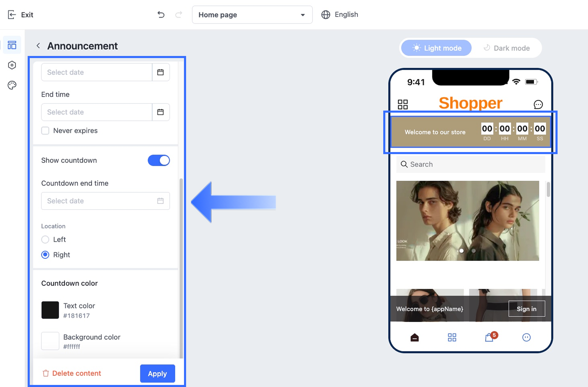This screenshot has width=588, height=387.
Task: Click the End time Select date field
Action: 97,112
